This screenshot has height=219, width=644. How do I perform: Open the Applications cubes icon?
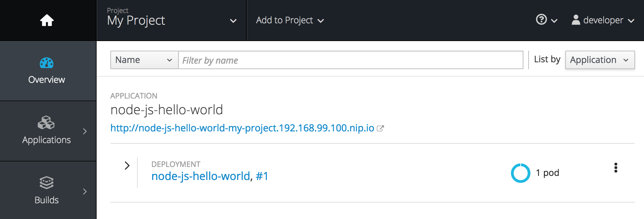[x=46, y=123]
